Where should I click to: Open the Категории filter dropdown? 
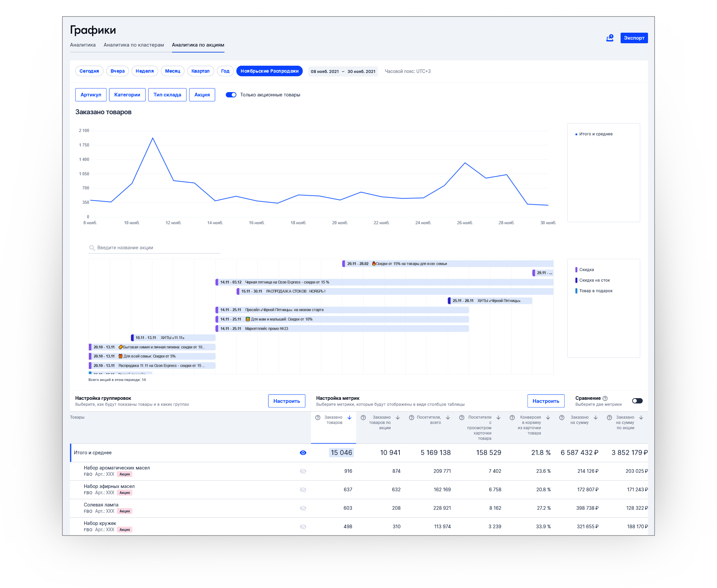127,95
